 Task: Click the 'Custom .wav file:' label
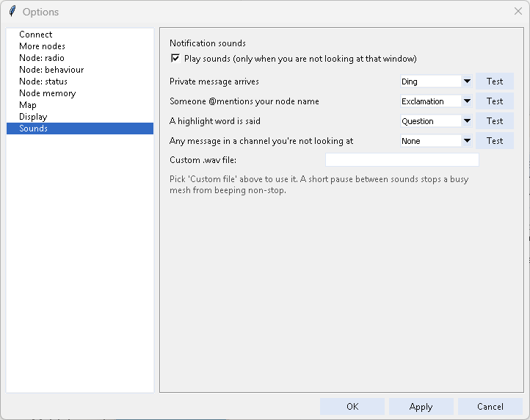203,160
